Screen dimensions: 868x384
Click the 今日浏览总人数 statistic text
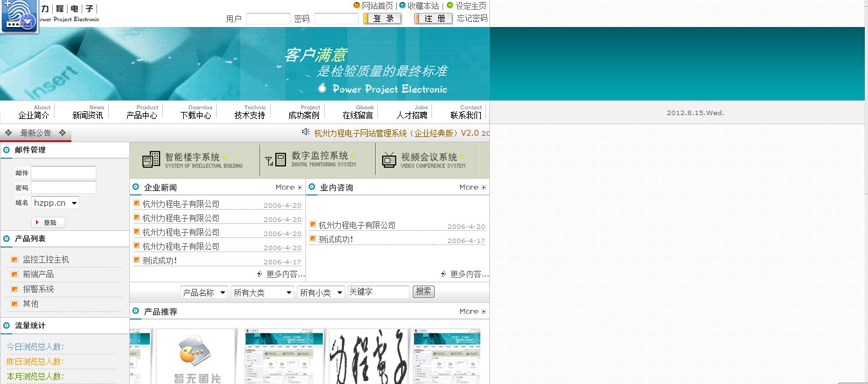pyautogui.click(x=35, y=347)
